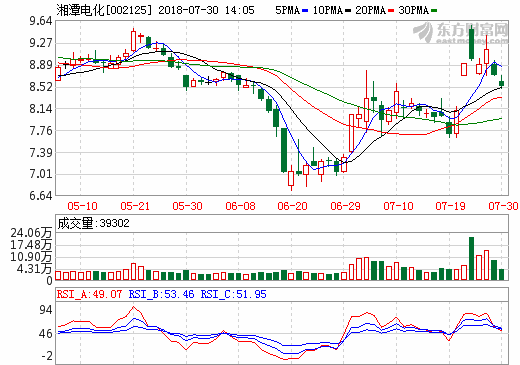Viewport: 520px width, 365px height.
Task: Click the last green candle at 07-30
Action: point(501,82)
